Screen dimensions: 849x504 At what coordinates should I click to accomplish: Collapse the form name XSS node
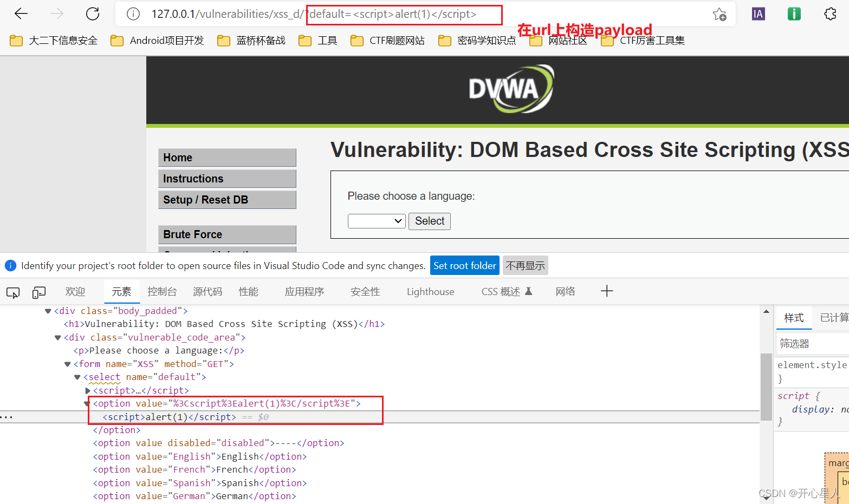pos(67,364)
